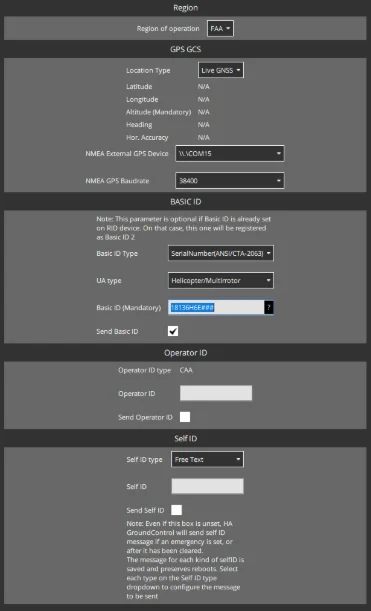Open the Basic ID Type dropdown
This screenshot has width=371, height=611.
pyautogui.click(x=221, y=253)
